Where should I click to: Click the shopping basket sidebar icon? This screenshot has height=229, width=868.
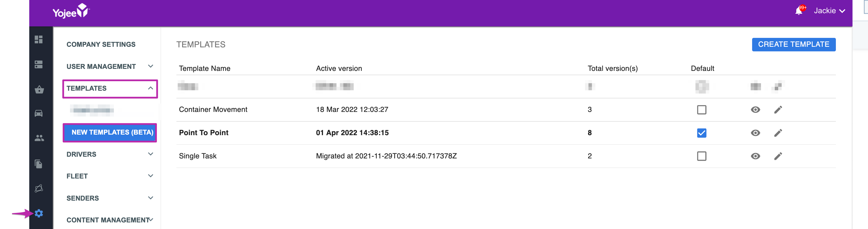39,89
